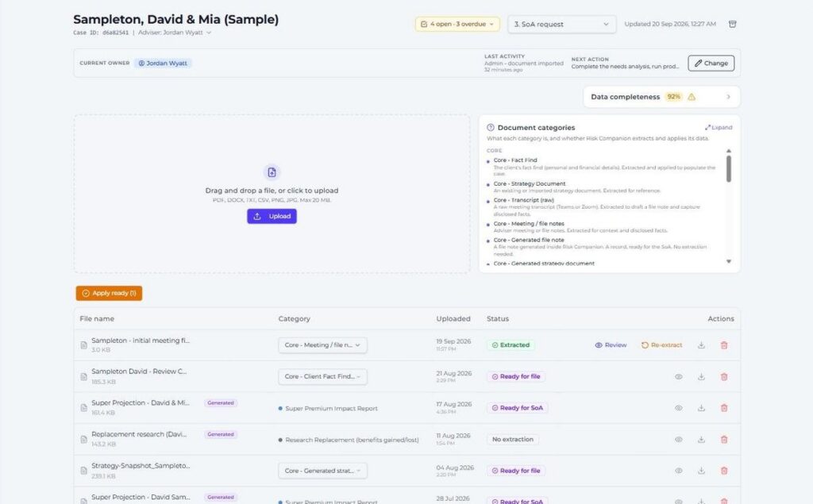Click the Document categories scroll down arrow
This screenshot has height=504, width=813.
729,261
